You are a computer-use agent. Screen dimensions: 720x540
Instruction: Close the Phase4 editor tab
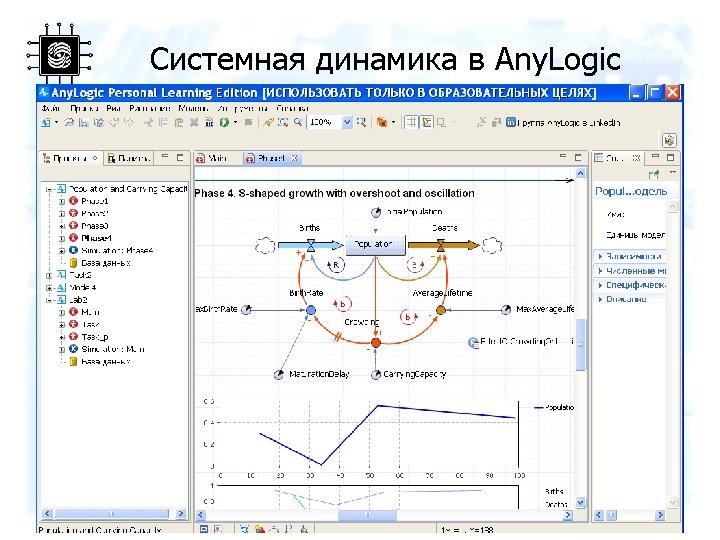(294, 158)
